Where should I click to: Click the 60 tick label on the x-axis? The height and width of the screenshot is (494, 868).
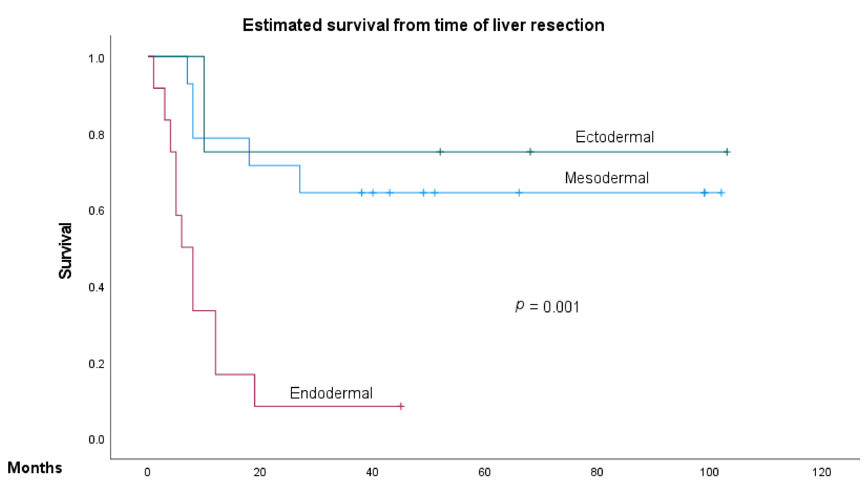[x=484, y=472]
